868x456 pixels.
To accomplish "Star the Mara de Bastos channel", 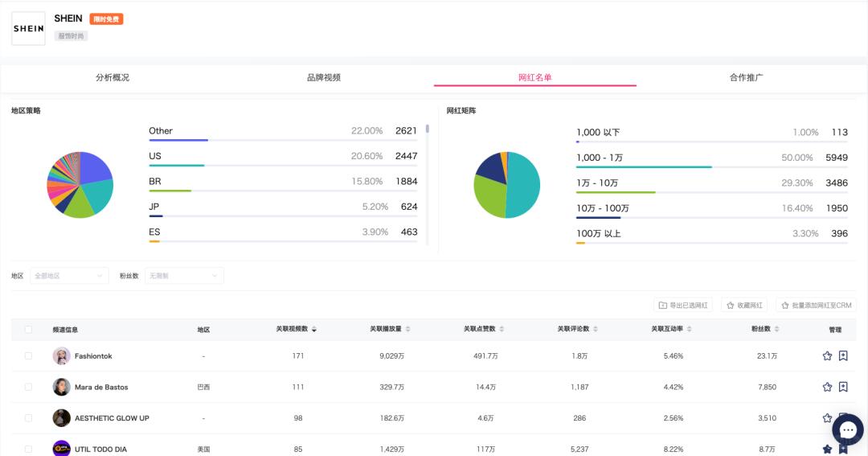I will 827,387.
